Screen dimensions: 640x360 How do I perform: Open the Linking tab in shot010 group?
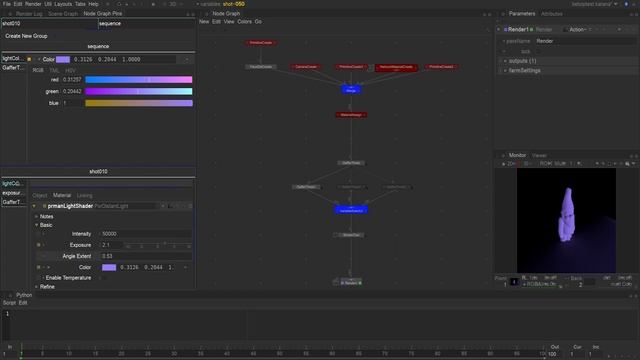point(84,196)
